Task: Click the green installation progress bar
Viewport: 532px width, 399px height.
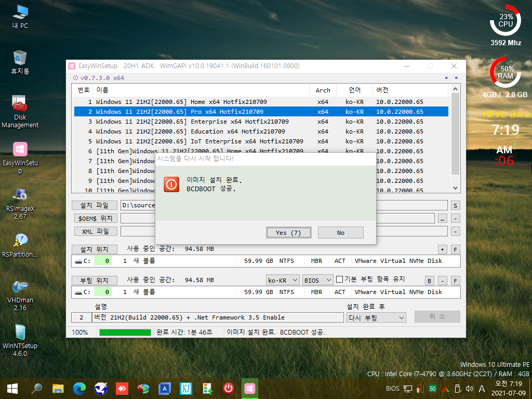Action: [x=125, y=332]
